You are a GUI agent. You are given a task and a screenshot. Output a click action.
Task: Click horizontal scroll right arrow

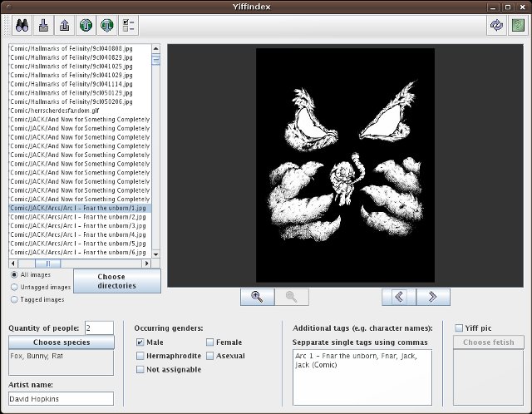pos(146,264)
